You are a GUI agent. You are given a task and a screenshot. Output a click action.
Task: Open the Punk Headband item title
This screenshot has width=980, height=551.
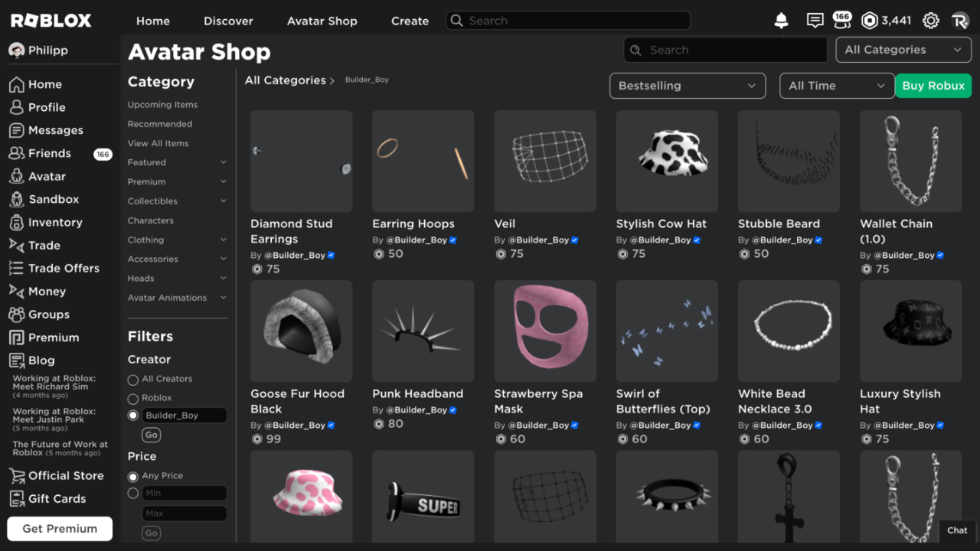418,394
